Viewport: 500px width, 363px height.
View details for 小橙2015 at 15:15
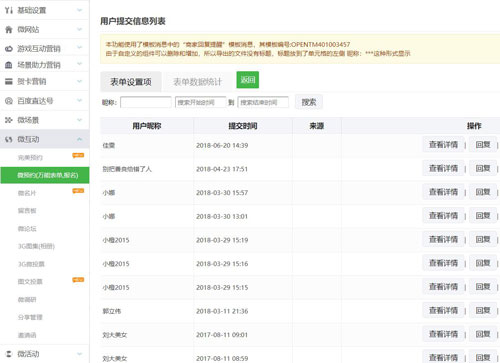click(x=443, y=287)
